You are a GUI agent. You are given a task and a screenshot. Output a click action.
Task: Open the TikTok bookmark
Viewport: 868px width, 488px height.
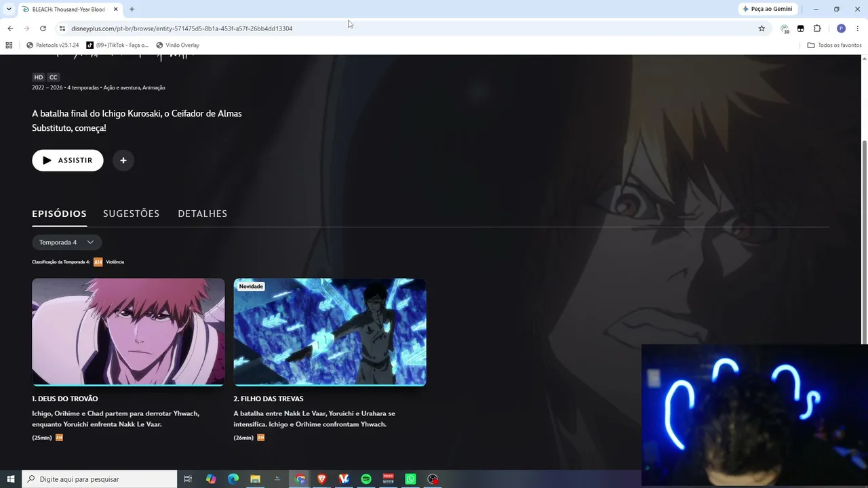click(117, 45)
